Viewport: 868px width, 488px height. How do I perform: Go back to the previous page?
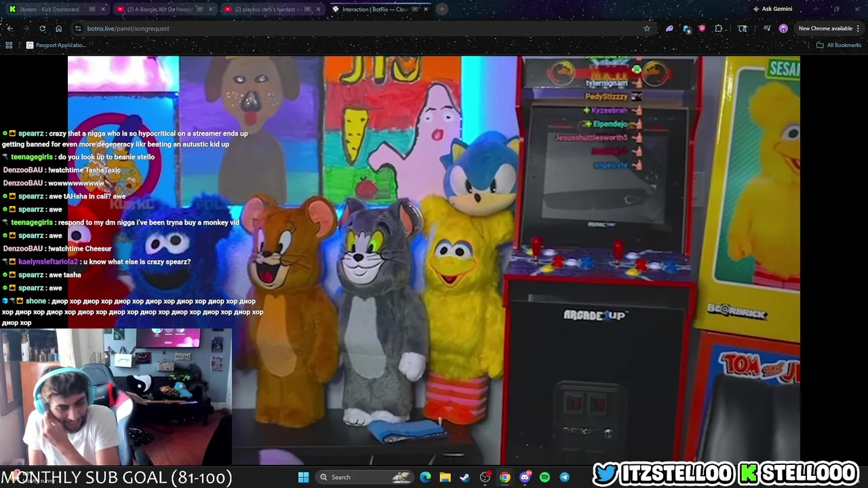(x=10, y=28)
